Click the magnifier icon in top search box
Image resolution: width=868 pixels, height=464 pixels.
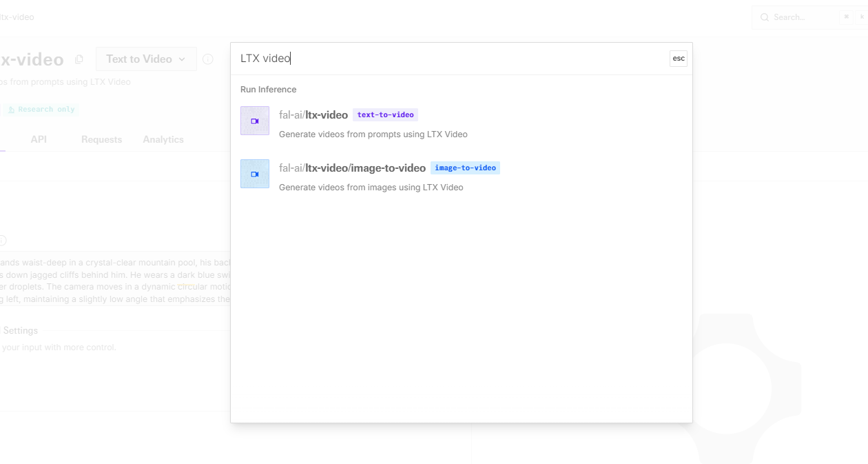click(765, 17)
